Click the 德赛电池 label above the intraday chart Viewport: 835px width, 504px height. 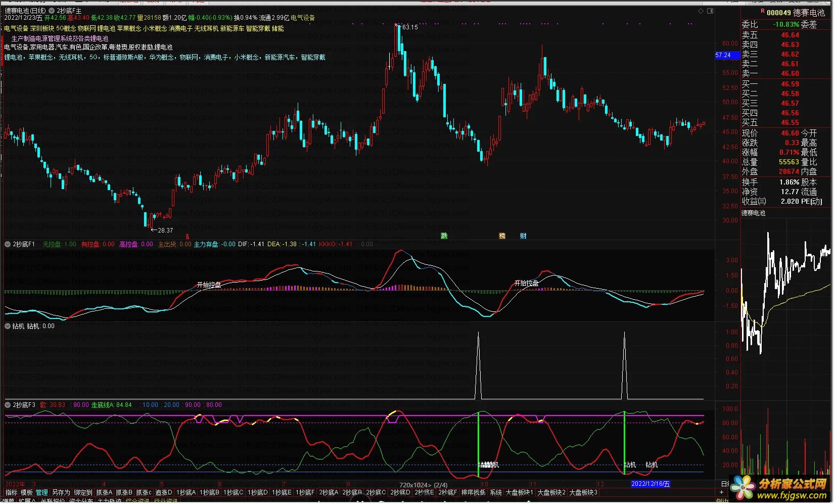tap(753, 213)
